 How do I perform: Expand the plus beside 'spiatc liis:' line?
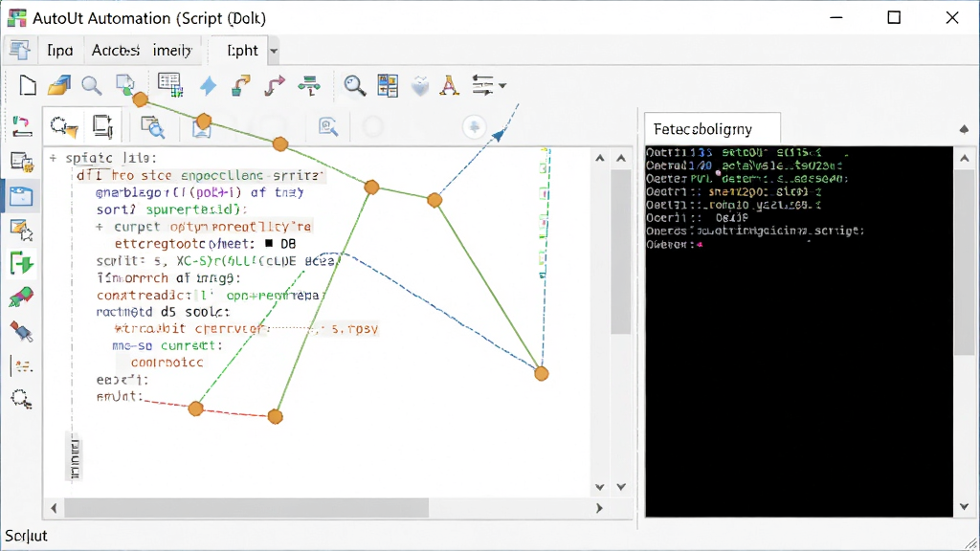(54, 158)
